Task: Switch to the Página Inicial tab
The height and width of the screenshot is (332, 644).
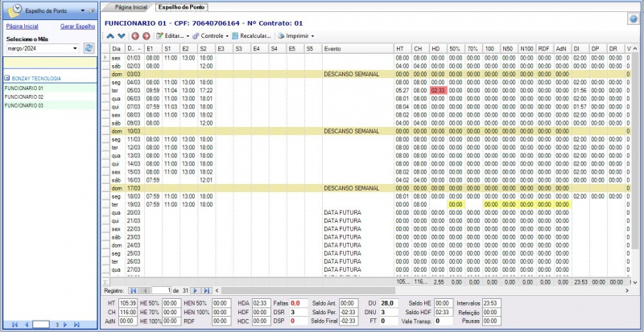Action: click(x=131, y=6)
